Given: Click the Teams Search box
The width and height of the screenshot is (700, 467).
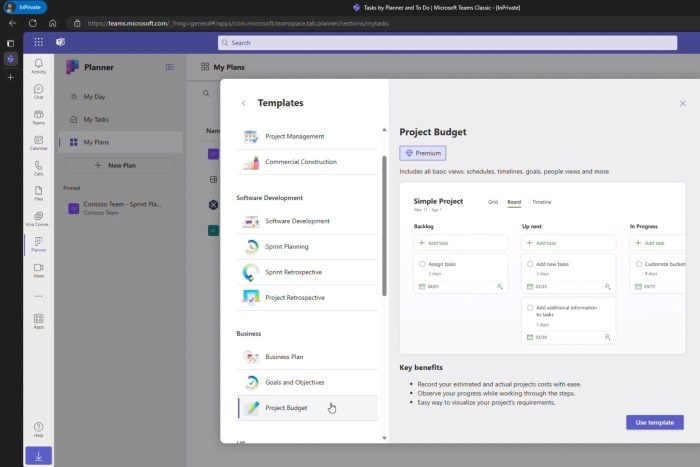Looking at the screenshot, I should [447, 43].
